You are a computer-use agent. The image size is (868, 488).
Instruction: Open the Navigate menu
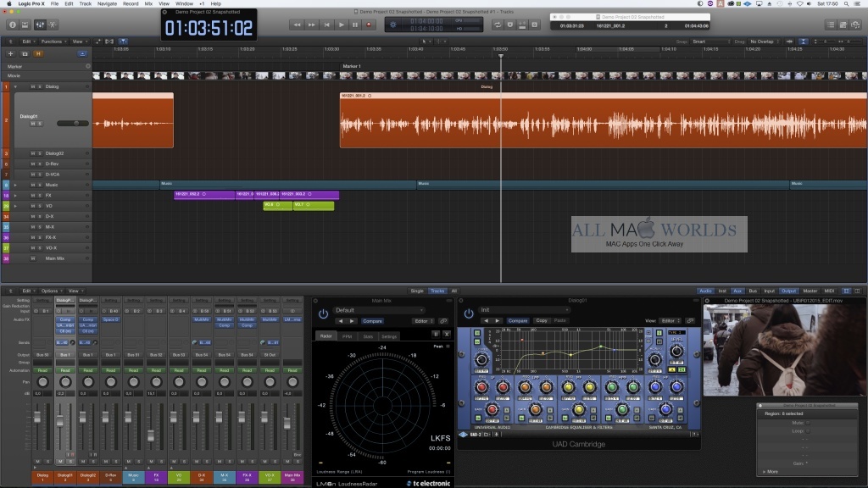(107, 3)
